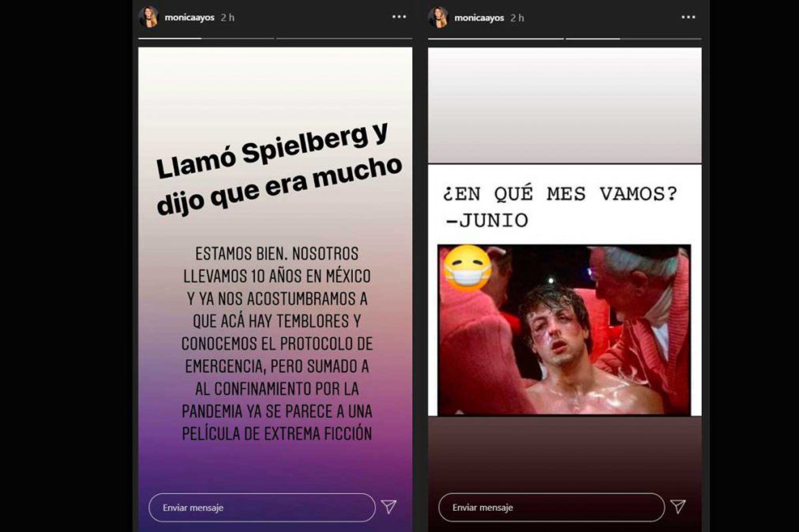
Task: Open the three-dot menu on left story
Action: click(x=399, y=17)
